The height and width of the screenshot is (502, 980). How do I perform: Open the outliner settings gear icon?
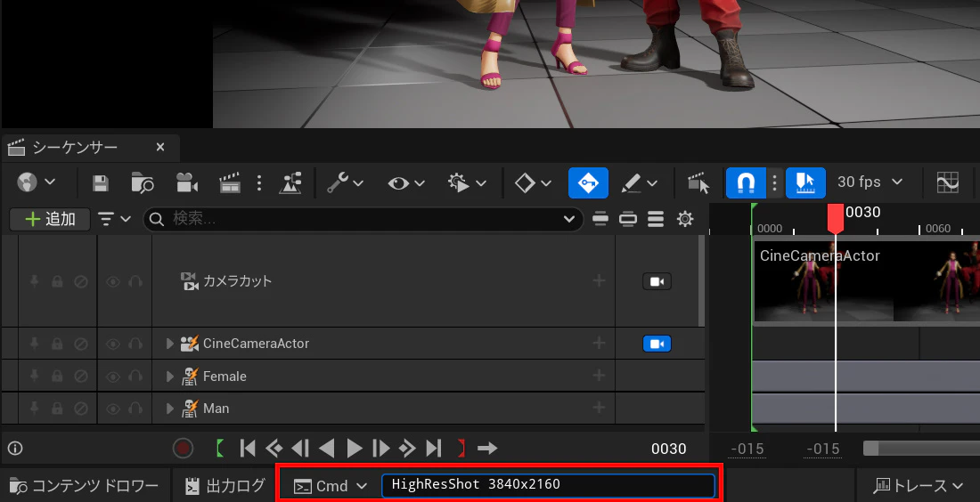(x=685, y=219)
